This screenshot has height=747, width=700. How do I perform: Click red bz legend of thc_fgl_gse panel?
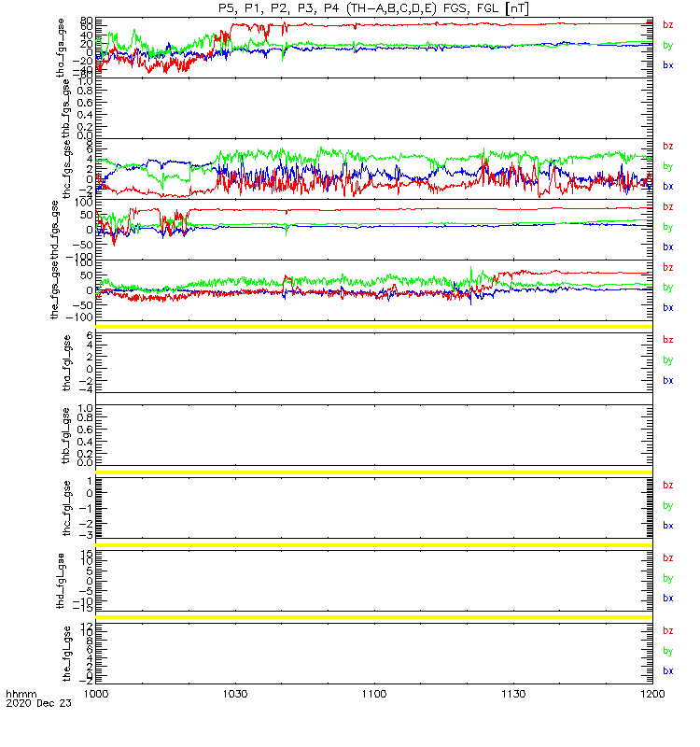[668, 485]
